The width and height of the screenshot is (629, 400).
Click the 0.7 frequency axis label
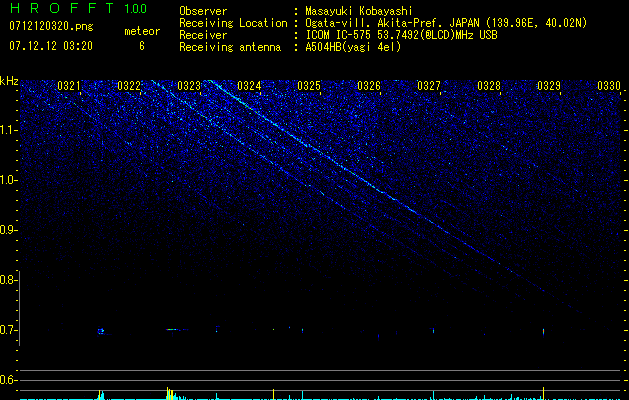(8, 330)
